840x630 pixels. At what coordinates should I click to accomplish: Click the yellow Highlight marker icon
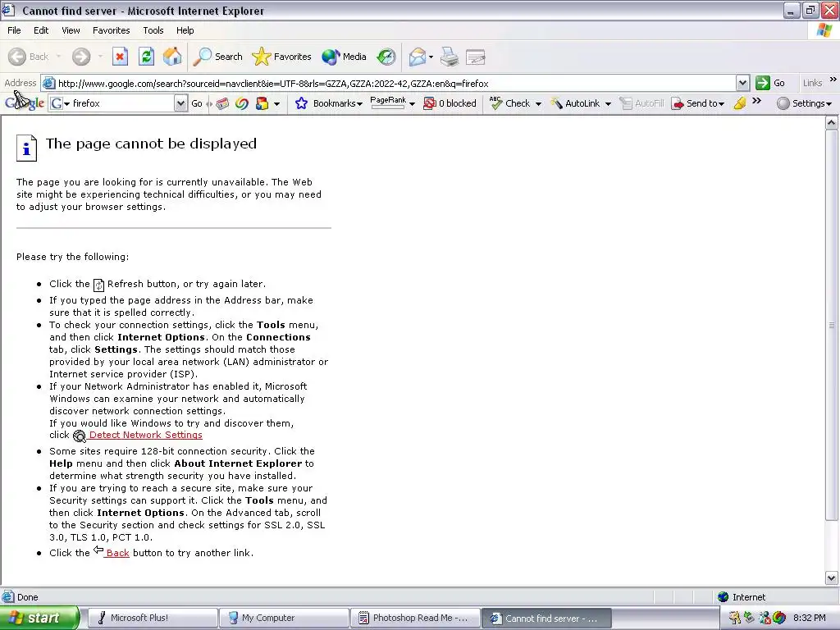click(x=740, y=103)
